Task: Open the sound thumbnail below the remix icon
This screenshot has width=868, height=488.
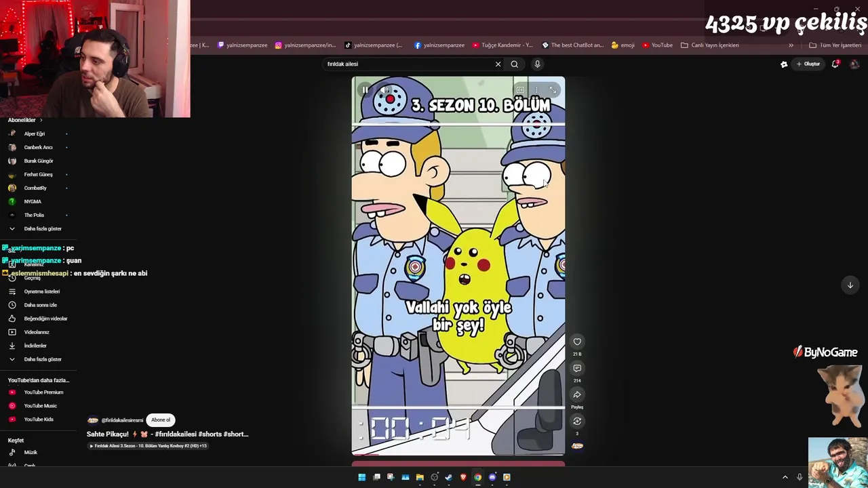Action: tap(577, 445)
